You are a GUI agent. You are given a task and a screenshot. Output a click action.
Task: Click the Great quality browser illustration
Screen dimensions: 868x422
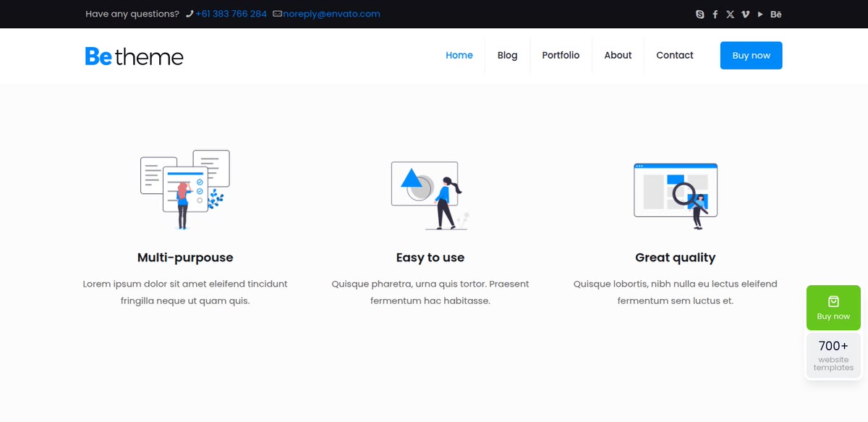point(676,195)
